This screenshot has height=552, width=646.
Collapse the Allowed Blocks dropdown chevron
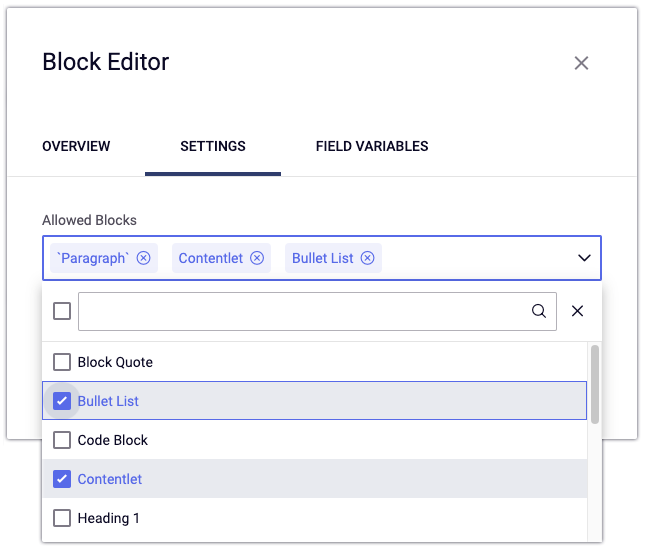pos(584,258)
